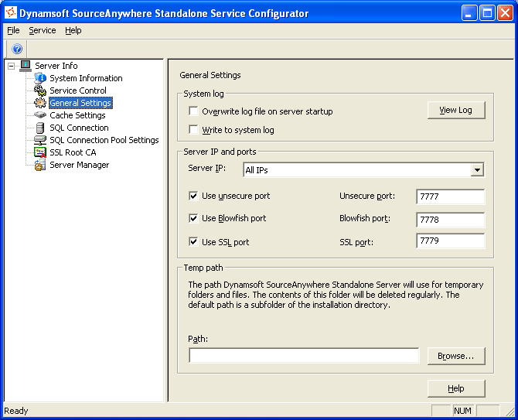Select the System Information tree icon
This screenshot has height=420, width=518.
pyautogui.click(x=40, y=78)
